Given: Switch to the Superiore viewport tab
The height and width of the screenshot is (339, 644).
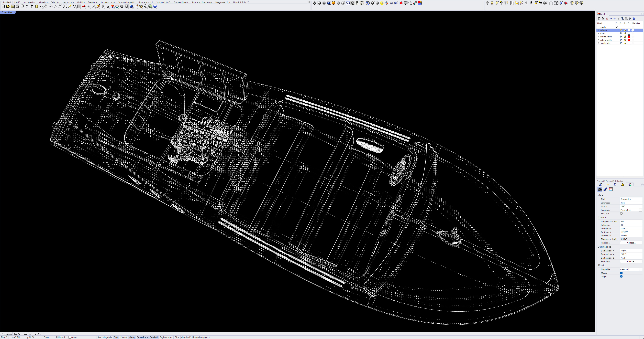Looking at the screenshot, I should [x=28, y=334].
